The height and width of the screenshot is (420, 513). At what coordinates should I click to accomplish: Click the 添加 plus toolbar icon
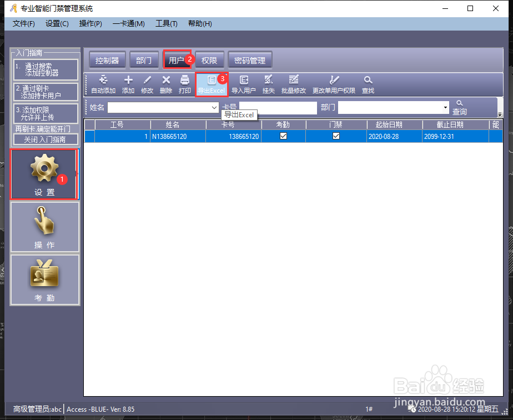tap(128, 84)
